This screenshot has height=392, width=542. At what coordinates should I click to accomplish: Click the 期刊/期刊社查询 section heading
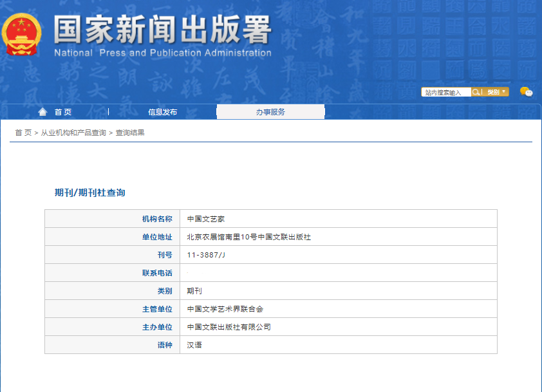(89, 192)
